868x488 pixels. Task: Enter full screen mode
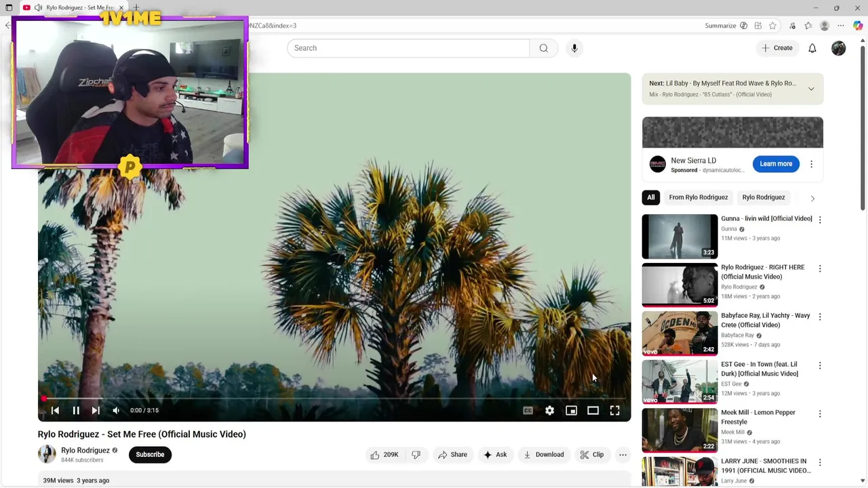(x=614, y=410)
